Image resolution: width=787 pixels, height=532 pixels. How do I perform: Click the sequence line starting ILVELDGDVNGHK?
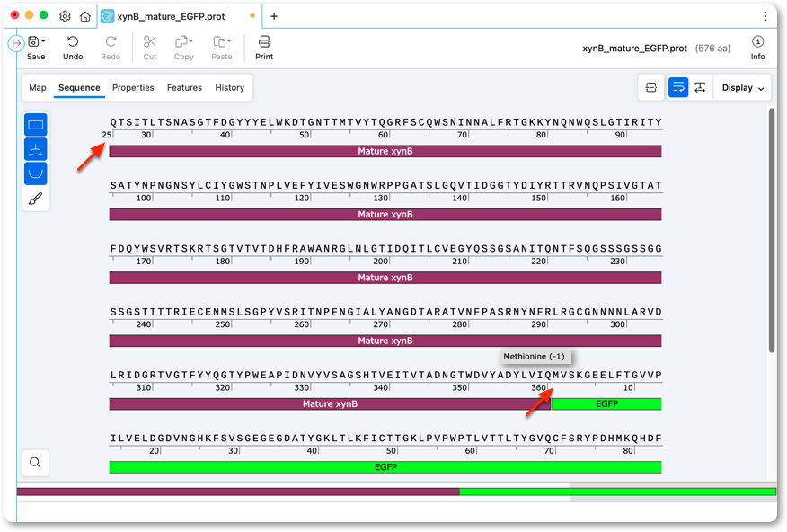tap(386, 439)
